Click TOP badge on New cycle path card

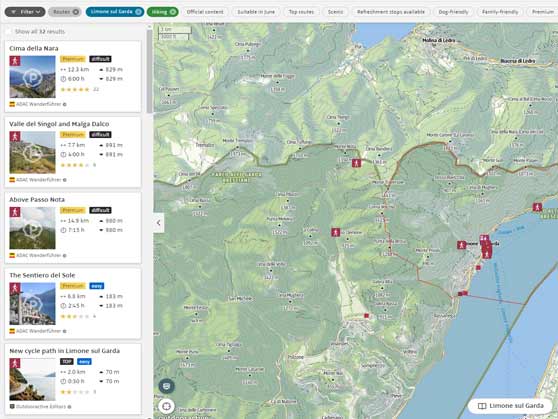(x=67, y=362)
